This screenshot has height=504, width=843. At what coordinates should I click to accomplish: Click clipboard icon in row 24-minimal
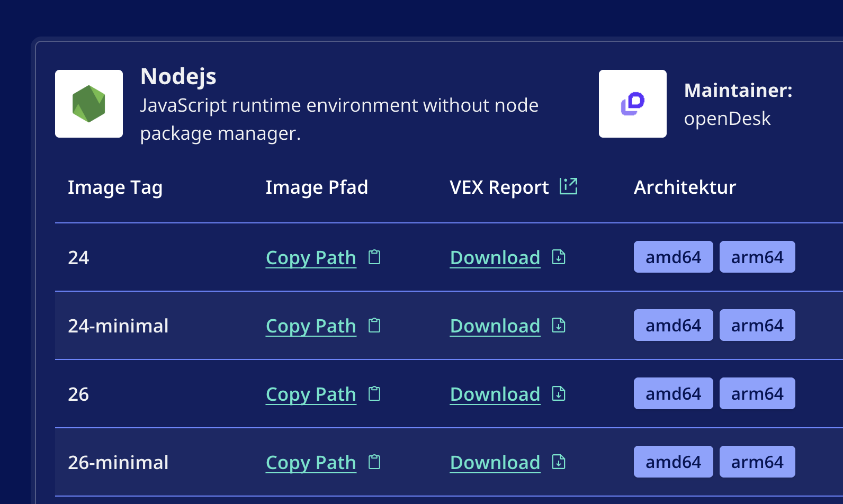(x=374, y=326)
